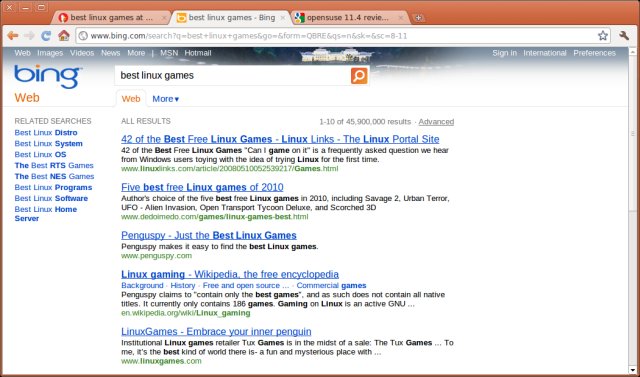Image resolution: width=640 pixels, height=377 pixels.
Task: Click the en.wikipedia.org/wiki/Linux_gaming URL text
Action: click(x=186, y=313)
